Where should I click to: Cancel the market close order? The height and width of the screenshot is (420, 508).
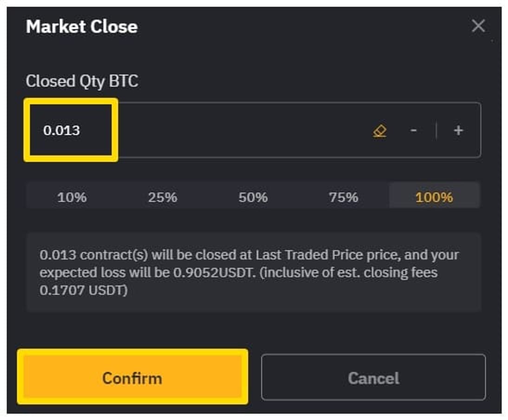(x=373, y=378)
